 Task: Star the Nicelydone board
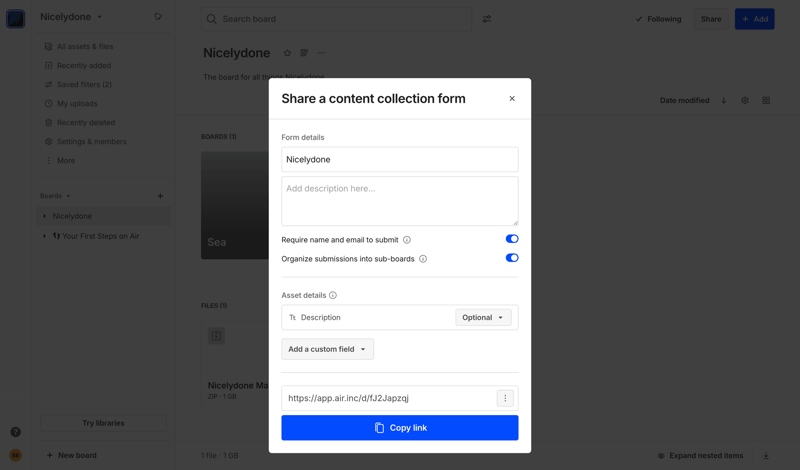[x=287, y=53]
